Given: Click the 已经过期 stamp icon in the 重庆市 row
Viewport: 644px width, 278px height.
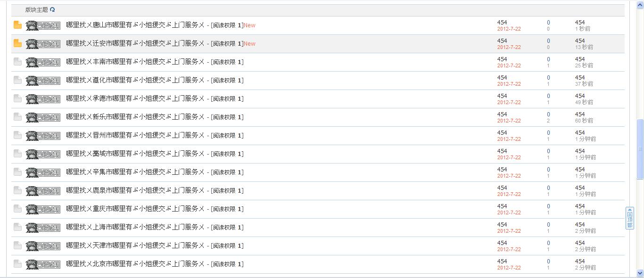Looking at the screenshot, I should (x=43, y=209).
